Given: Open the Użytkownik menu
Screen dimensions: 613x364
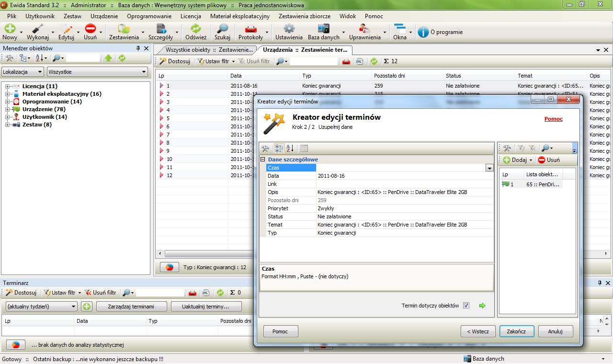Looking at the screenshot, I should (40, 16).
